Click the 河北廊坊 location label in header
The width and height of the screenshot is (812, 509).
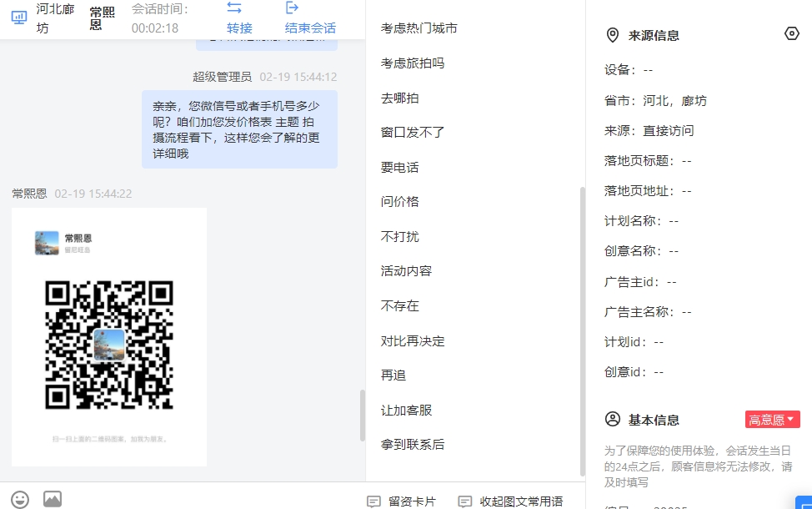[x=55, y=18]
